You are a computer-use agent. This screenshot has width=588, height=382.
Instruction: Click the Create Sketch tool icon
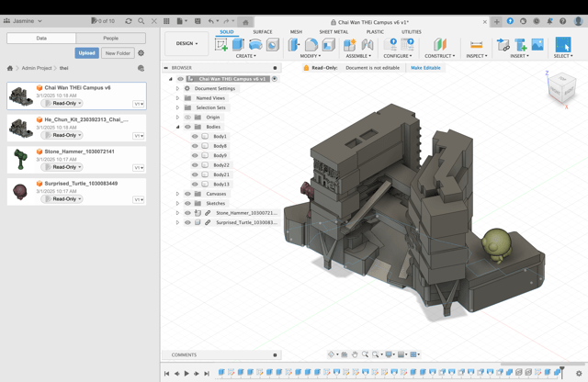pyautogui.click(x=221, y=45)
